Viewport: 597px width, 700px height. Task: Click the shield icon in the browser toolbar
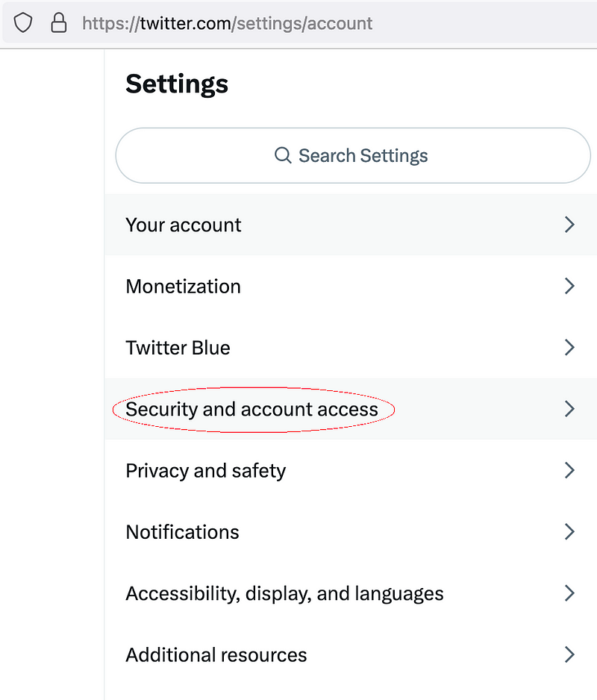click(x=23, y=22)
